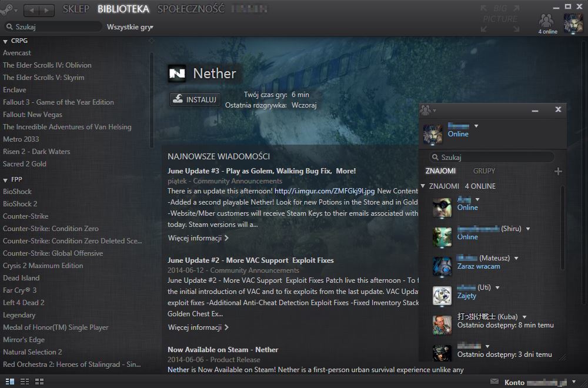
Task: Minimize the friends window
Action: pyautogui.click(x=535, y=110)
